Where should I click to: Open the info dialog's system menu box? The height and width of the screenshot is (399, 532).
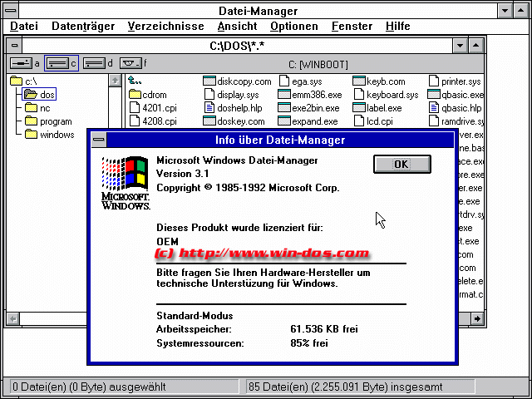(99, 140)
